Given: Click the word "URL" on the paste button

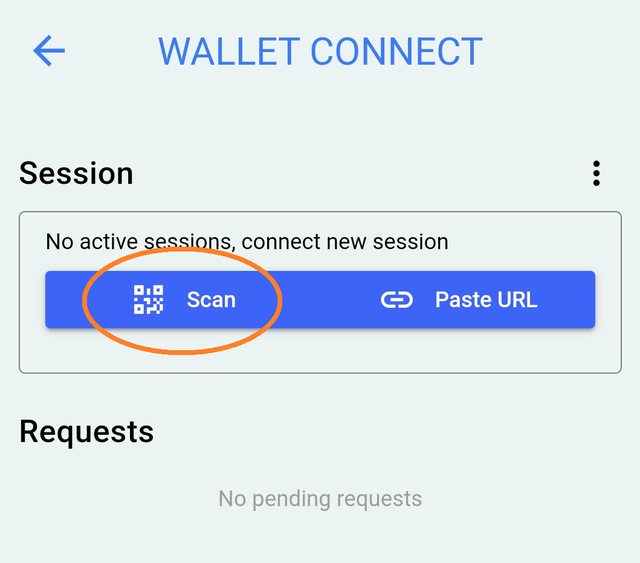Looking at the screenshot, I should 516,299.
